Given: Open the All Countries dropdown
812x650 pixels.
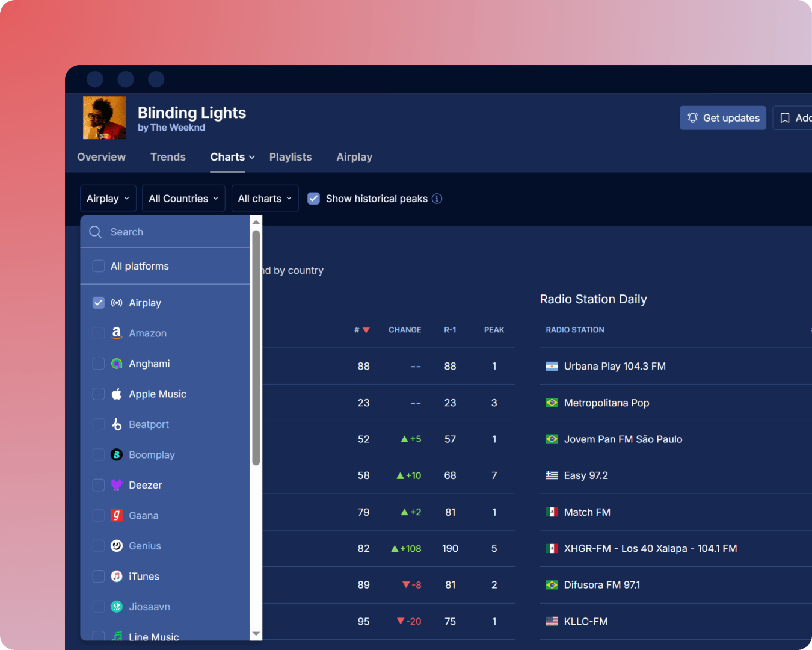Looking at the screenshot, I should click(183, 199).
